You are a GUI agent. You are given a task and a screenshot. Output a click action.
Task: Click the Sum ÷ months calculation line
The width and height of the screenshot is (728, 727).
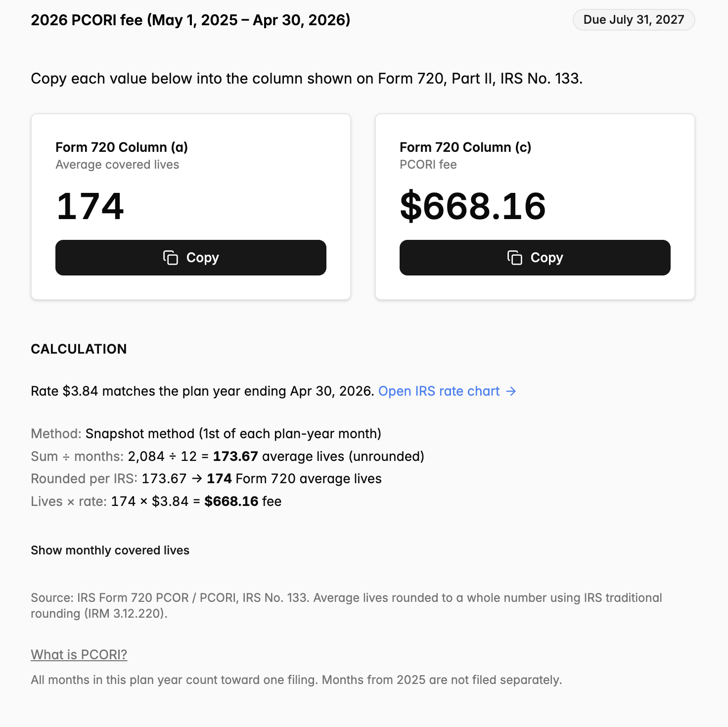[227, 456]
